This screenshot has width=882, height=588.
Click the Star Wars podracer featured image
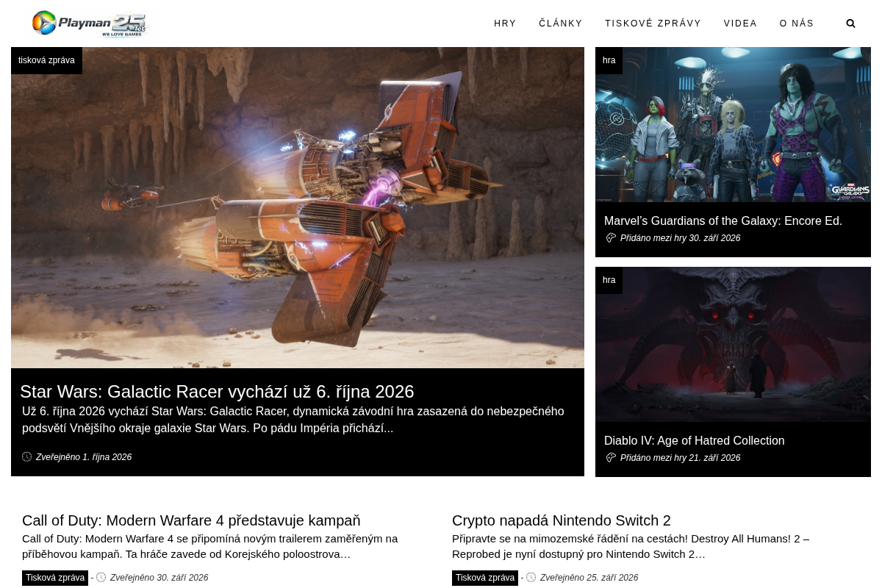[298, 208]
